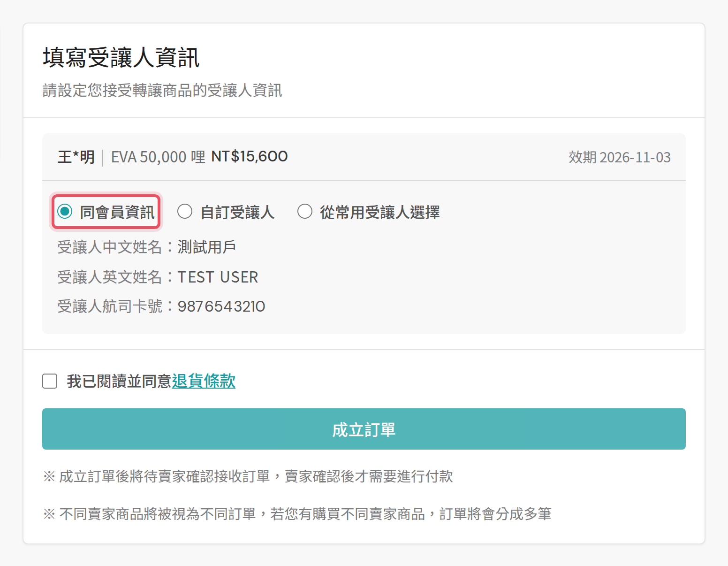Click the 成立訂單 button
The height and width of the screenshot is (566, 728).
click(364, 429)
